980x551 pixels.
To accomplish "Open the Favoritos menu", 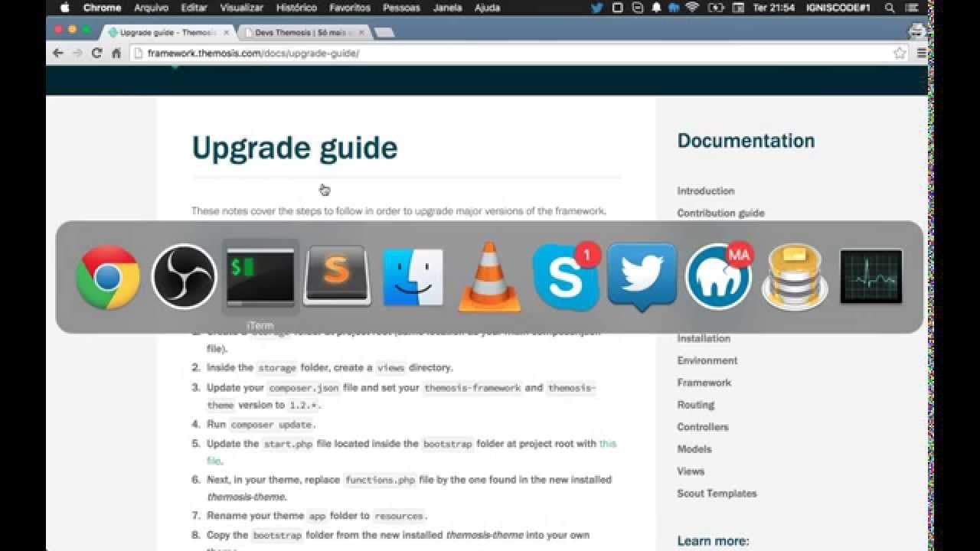I will (x=349, y=8).
